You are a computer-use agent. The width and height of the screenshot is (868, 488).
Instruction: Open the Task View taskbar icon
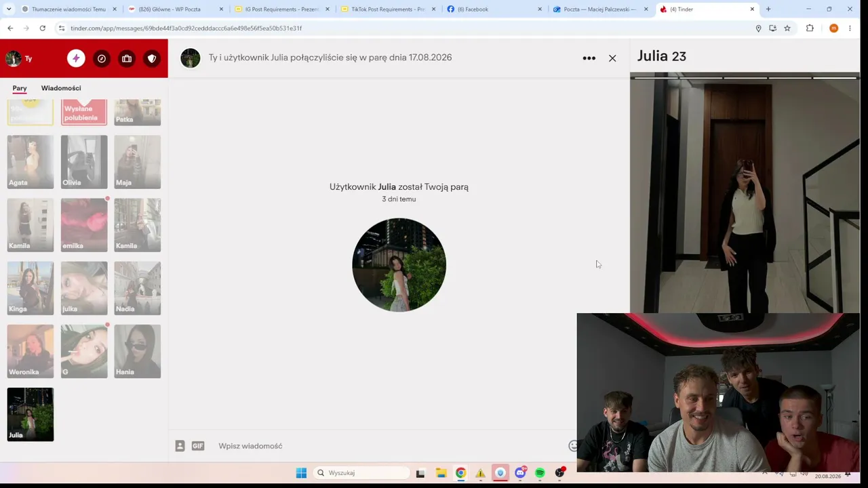(420, 473)
